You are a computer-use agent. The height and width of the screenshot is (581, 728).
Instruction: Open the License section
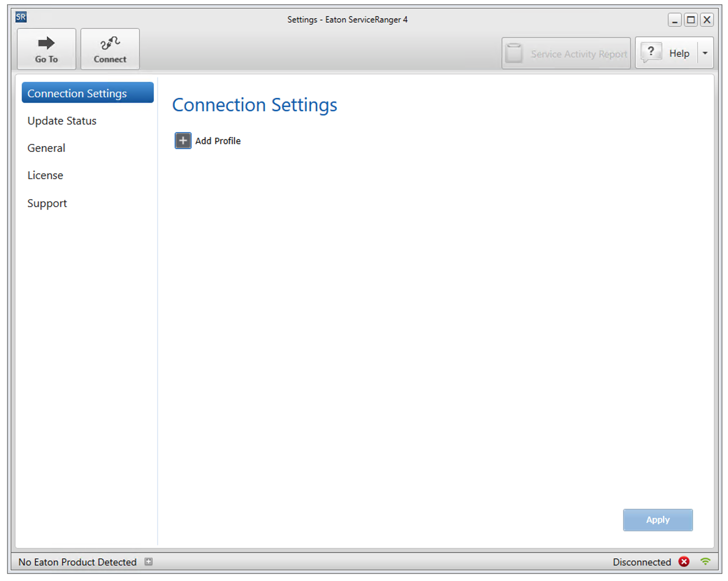(x=45, y=175)
